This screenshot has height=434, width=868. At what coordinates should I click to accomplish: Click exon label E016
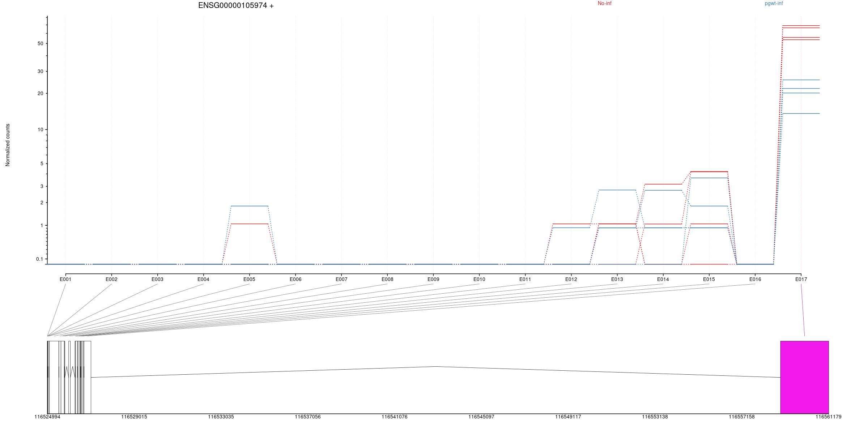point(755,279)
